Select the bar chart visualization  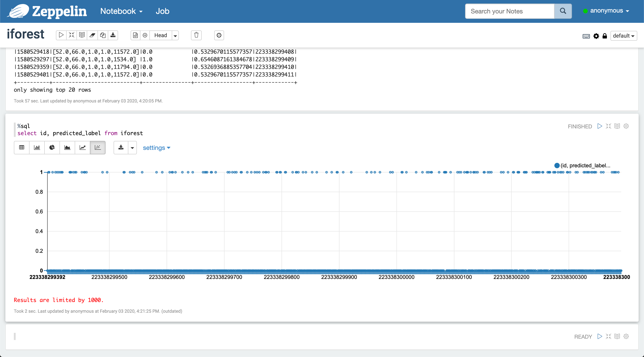(x=37, y=147)
